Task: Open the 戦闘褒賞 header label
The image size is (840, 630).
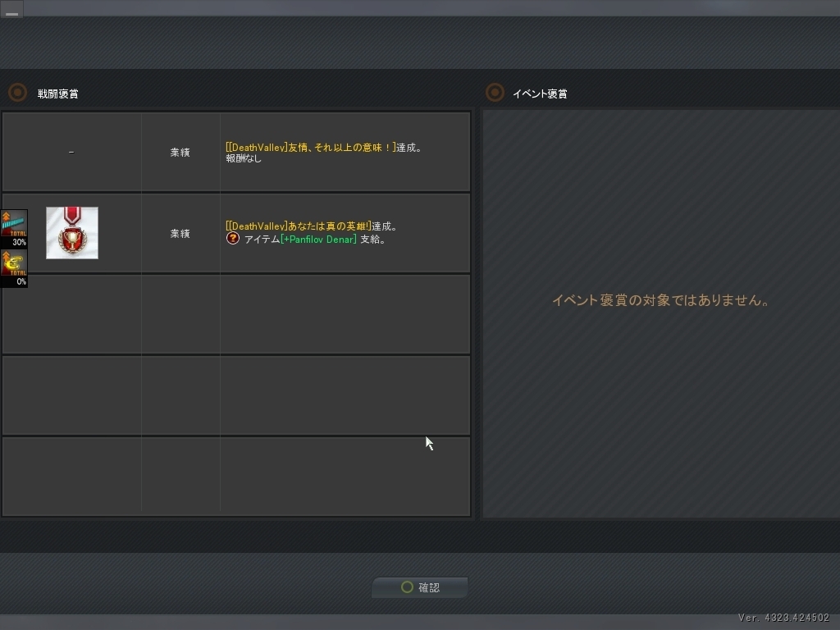Action: 58,94
